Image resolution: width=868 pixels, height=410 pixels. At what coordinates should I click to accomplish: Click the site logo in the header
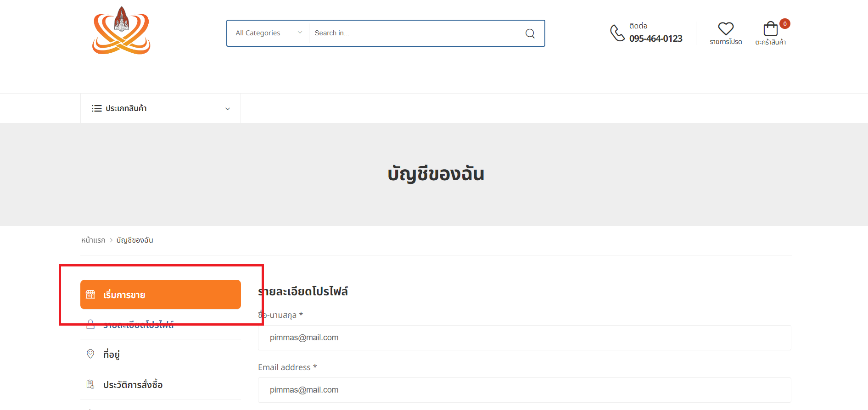coord(121,31)
